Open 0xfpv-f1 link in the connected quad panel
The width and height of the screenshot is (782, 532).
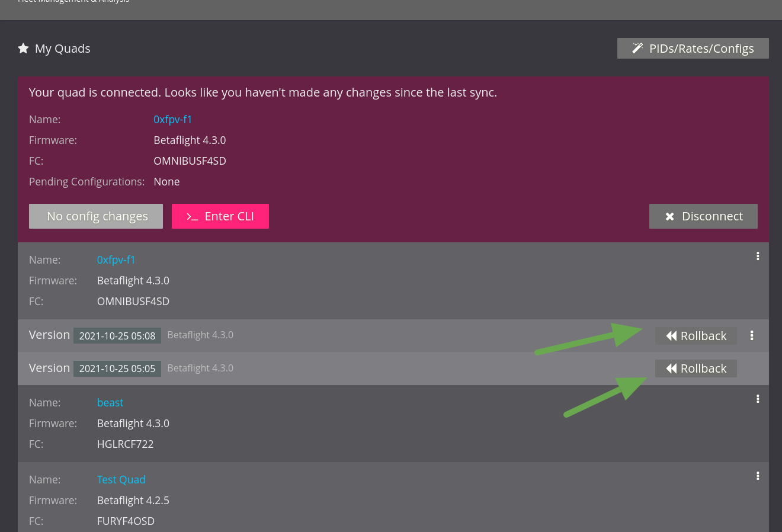pyautogui.click(x=172, y=119)
